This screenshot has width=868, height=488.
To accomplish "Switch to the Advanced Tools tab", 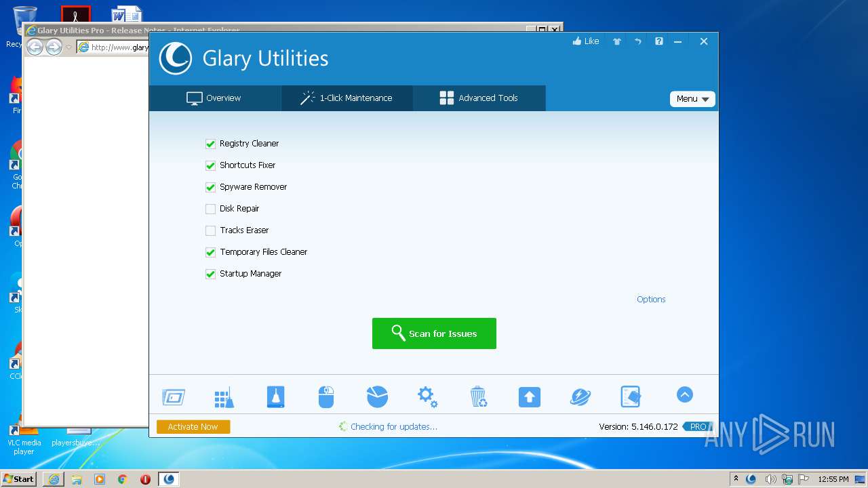I will [x=479, y=98].
